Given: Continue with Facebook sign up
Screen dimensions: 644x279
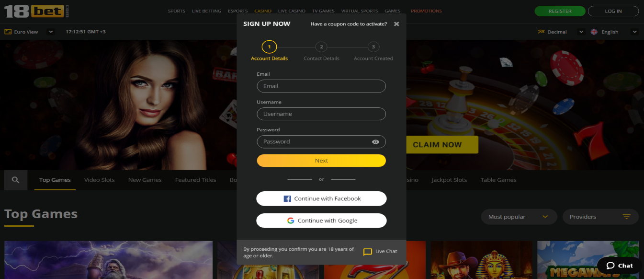Looking at the screenshot, I should point(321,198).
